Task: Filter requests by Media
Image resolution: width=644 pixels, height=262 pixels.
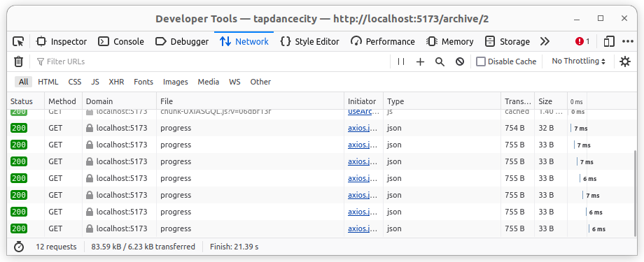Action: pos(208,82)
